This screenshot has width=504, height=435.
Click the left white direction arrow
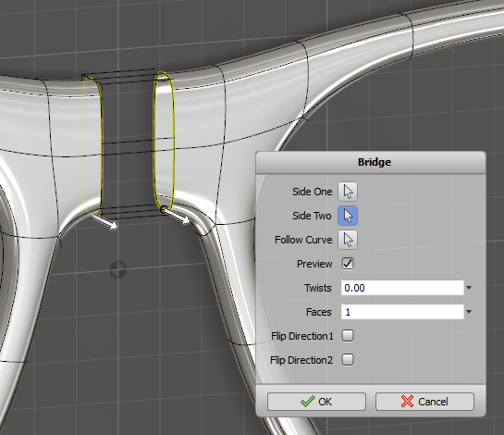[x=104, y=222]
